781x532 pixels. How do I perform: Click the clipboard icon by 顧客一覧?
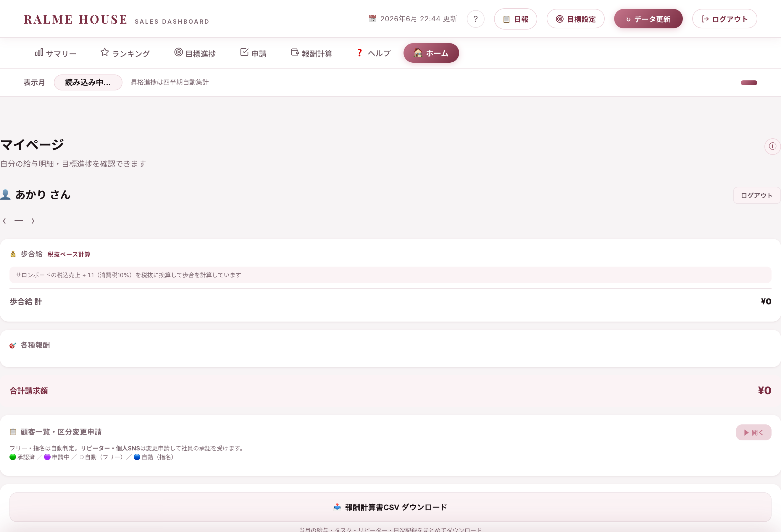tap(13, 432)
